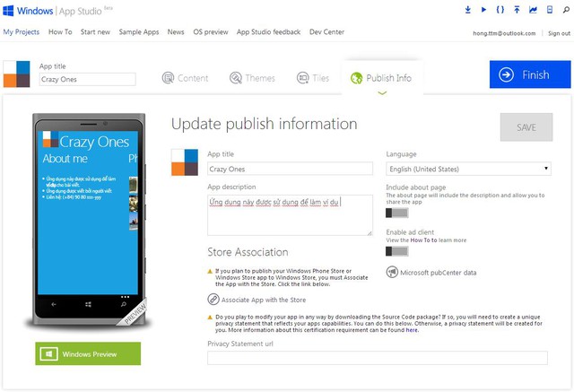
Task: Click the magnifier search icon
Action: click(564, 10)
